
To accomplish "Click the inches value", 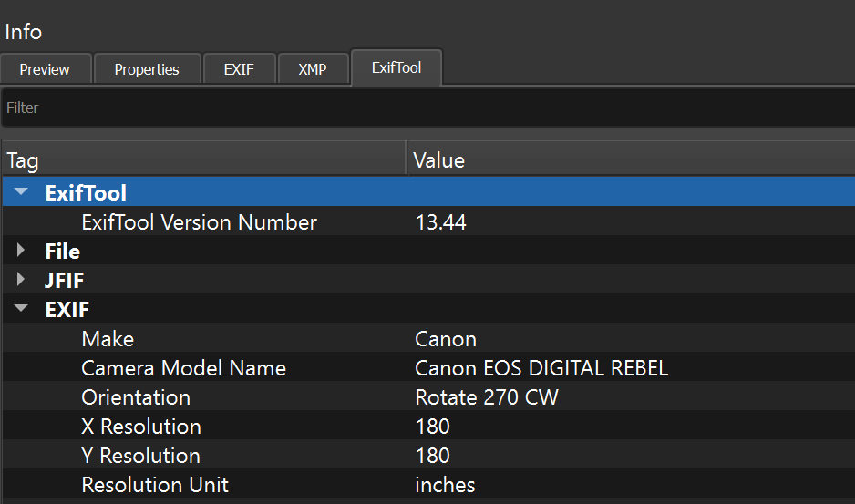I will 445,485.
